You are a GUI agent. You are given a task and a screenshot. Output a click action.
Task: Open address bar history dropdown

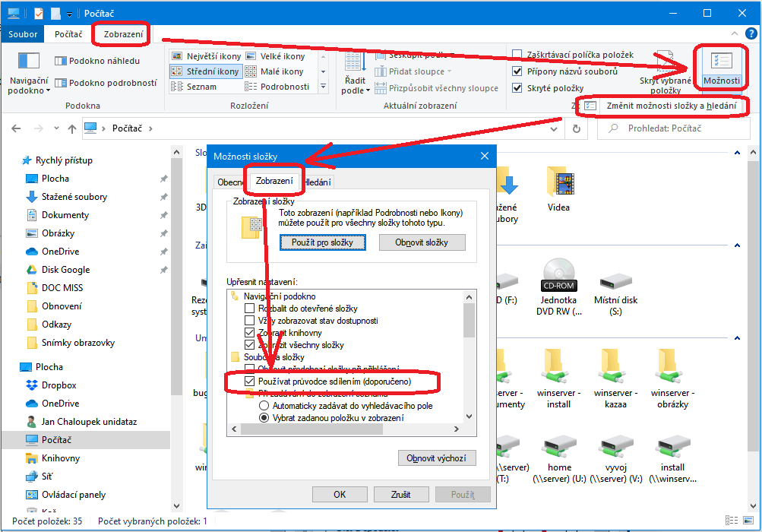coord(554,129)
